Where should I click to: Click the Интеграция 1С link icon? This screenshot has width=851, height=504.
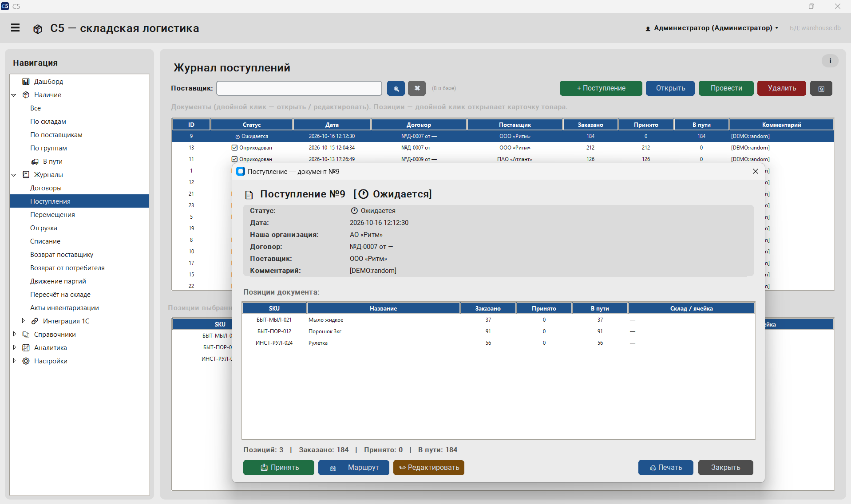[35, 321]
